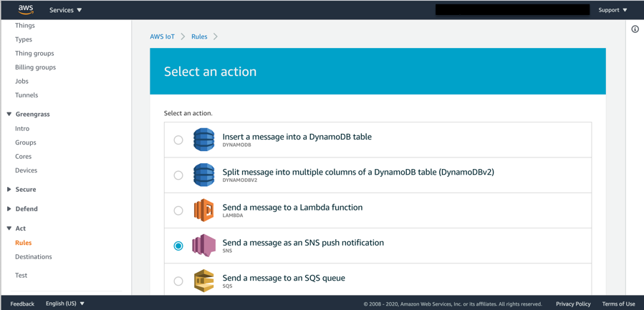This screenshot has height=310, width=644.
Task: Select the Lambda function radio button
Action: [x=178, y=210]
